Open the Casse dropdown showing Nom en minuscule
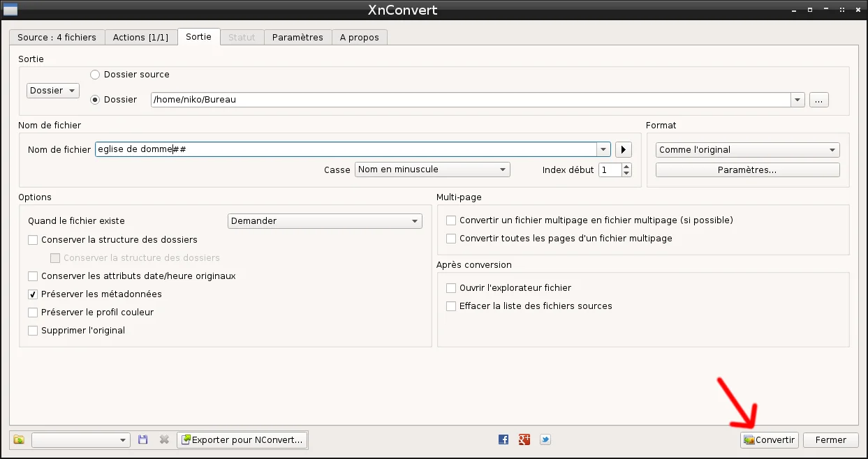Viewport: 868px width, 459px height. tap(433, 170)
